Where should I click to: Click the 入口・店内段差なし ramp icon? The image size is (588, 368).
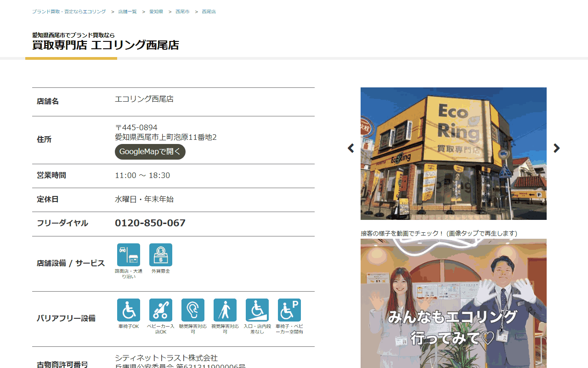point(257,310)
